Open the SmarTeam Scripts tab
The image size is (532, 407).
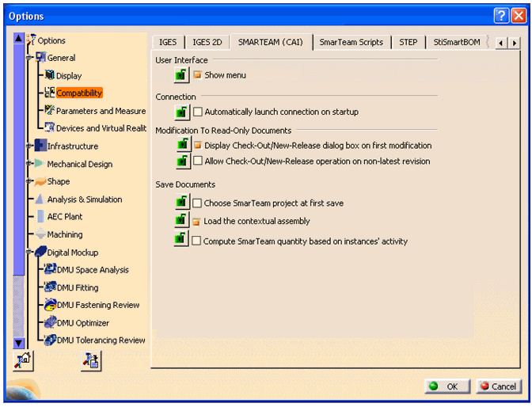click(351, 42)
